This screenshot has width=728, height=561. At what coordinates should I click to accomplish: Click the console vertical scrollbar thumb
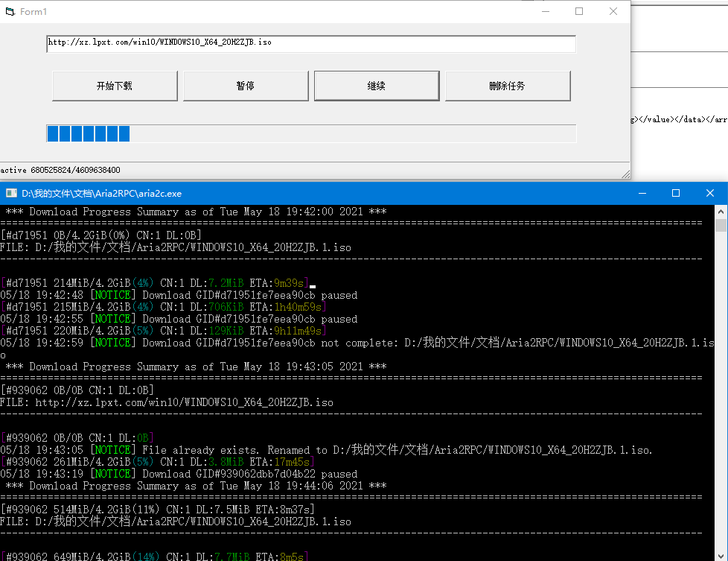pos(721,226)
